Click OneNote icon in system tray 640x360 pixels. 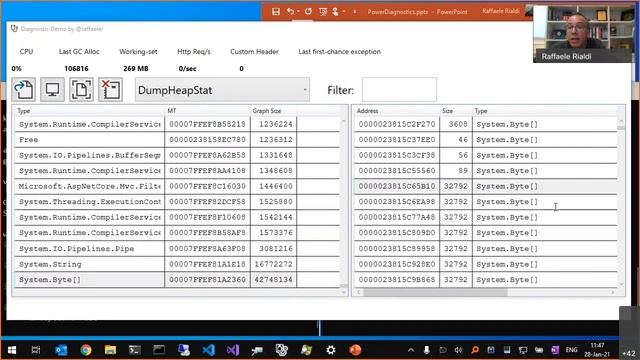pos(555,350)
